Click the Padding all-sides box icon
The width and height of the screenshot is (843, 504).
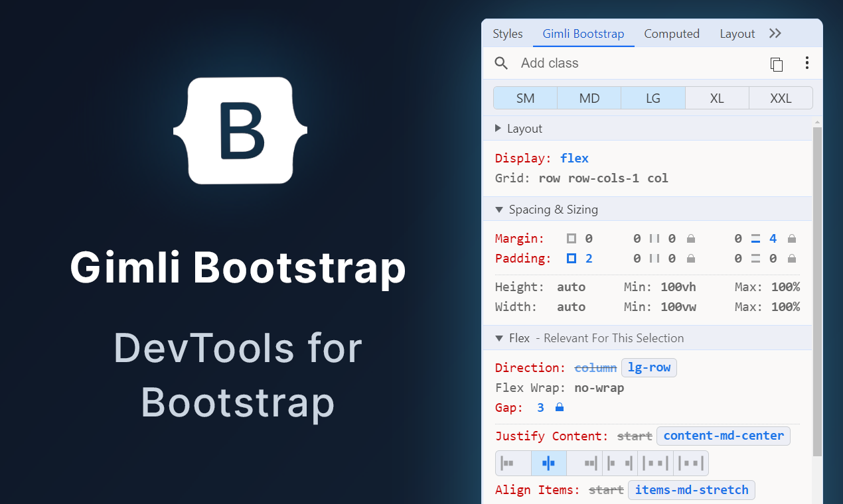coord(572,259)
